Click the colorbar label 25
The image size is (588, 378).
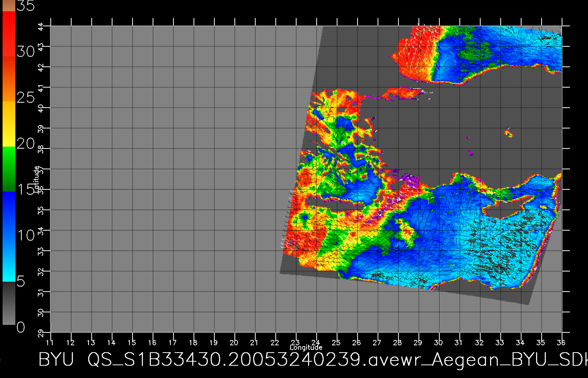pos(26,98)
